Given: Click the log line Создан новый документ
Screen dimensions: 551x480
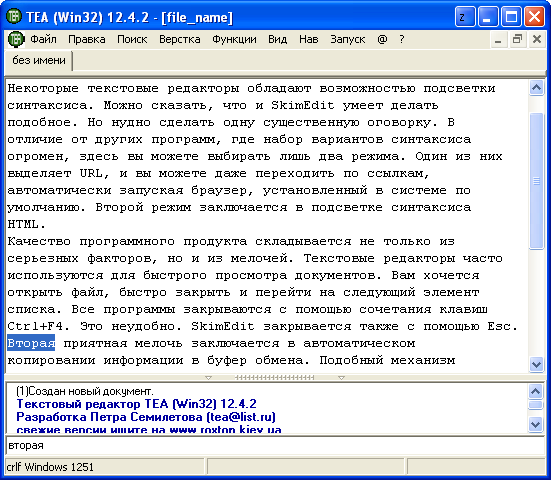Looking at the screenshot, I should [x=85, y=391].
